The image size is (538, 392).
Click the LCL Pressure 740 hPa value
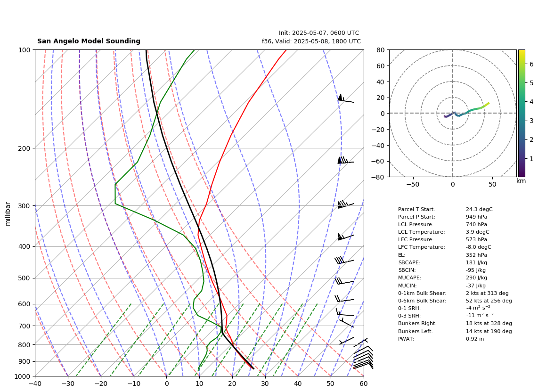(476, 224)
